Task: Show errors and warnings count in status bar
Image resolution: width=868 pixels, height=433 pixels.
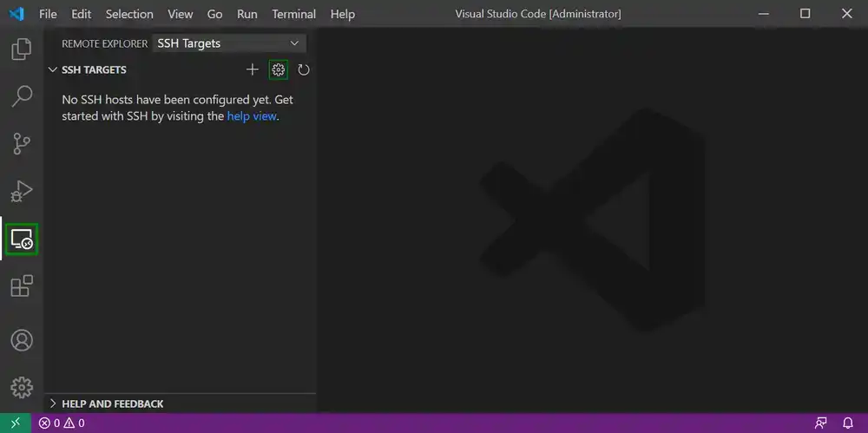Action: tap(62, 423)
